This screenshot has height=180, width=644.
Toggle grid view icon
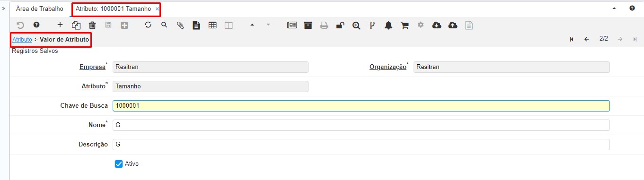pyautogui.click(x=212, y=25)
